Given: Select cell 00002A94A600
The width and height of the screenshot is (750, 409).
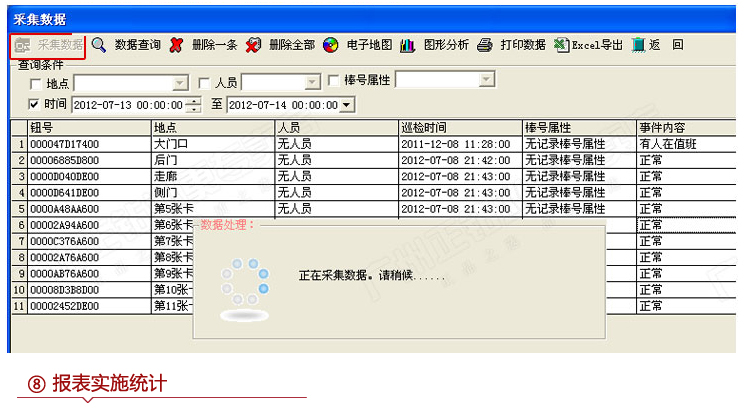Looking at the screenshot, I should pyautogui.click(x=89, y=225).
